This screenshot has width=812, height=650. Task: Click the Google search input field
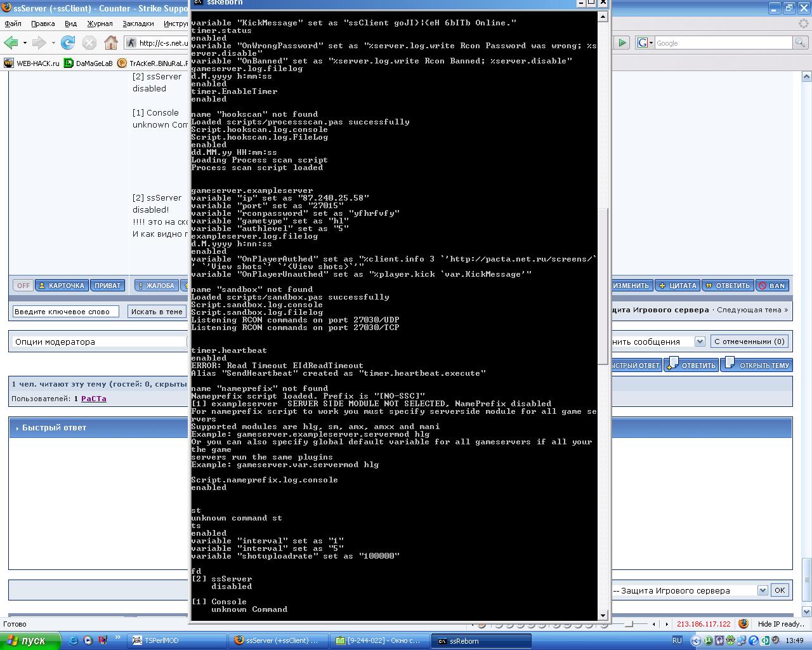723,43
